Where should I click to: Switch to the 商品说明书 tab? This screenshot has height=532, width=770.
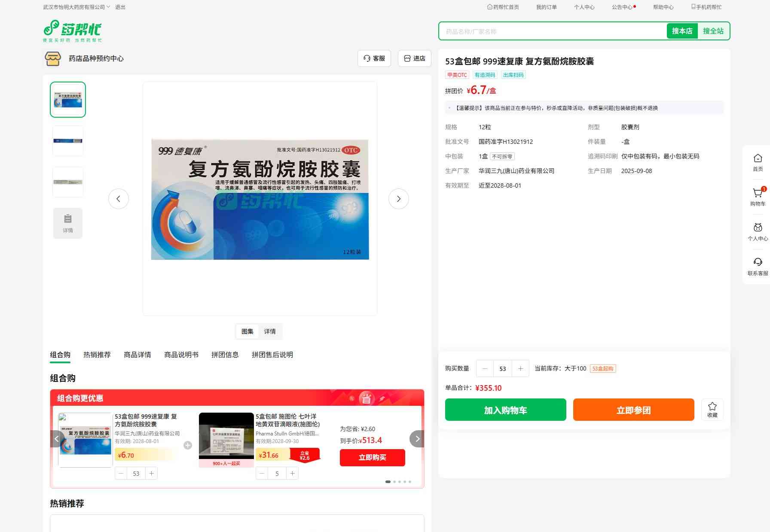(x=181, y=355)
